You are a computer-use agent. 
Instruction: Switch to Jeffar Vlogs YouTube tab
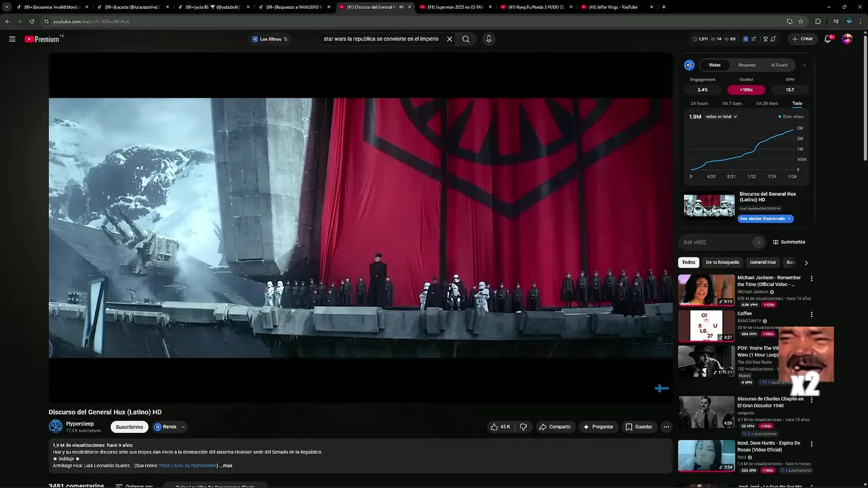coord(616,7)
